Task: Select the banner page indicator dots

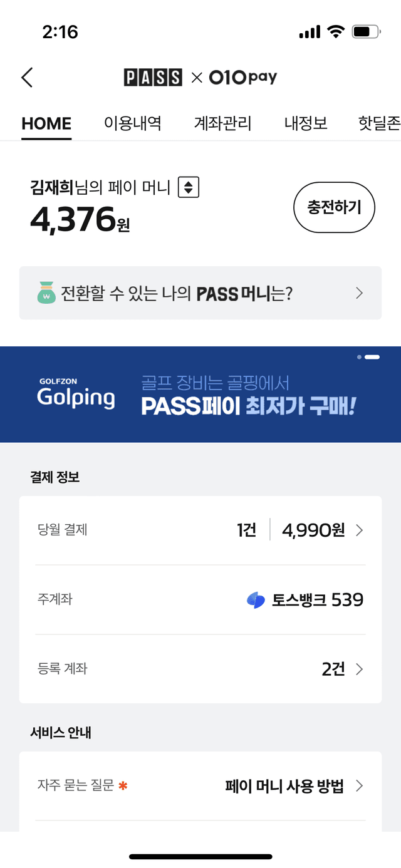Action: (x=368, y=357)
